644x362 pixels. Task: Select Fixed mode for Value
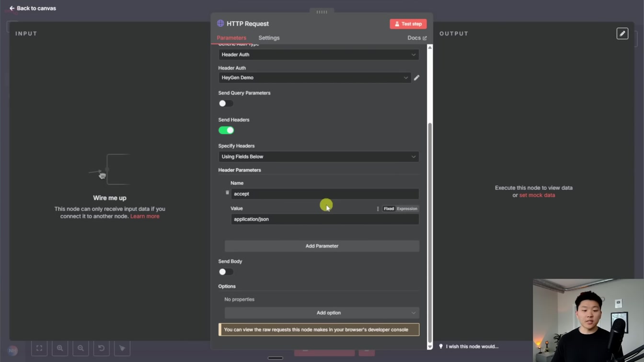[x=389, y=209]
